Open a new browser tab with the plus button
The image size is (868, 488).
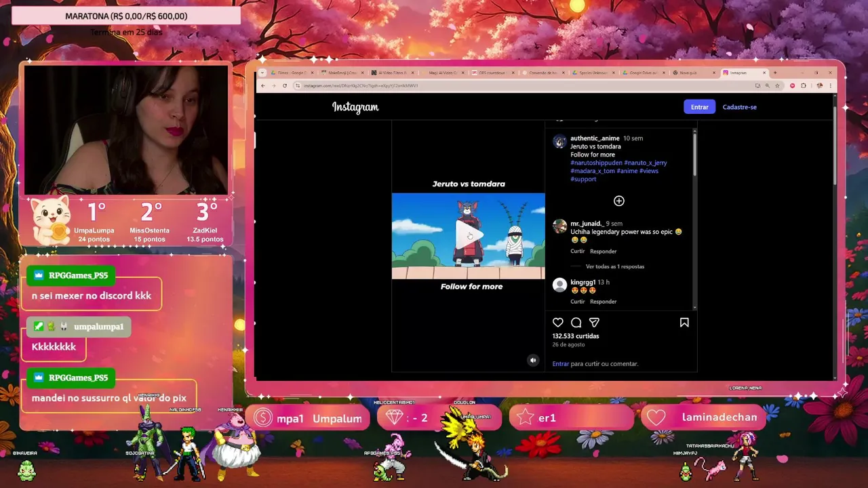(x=775, y=73)
